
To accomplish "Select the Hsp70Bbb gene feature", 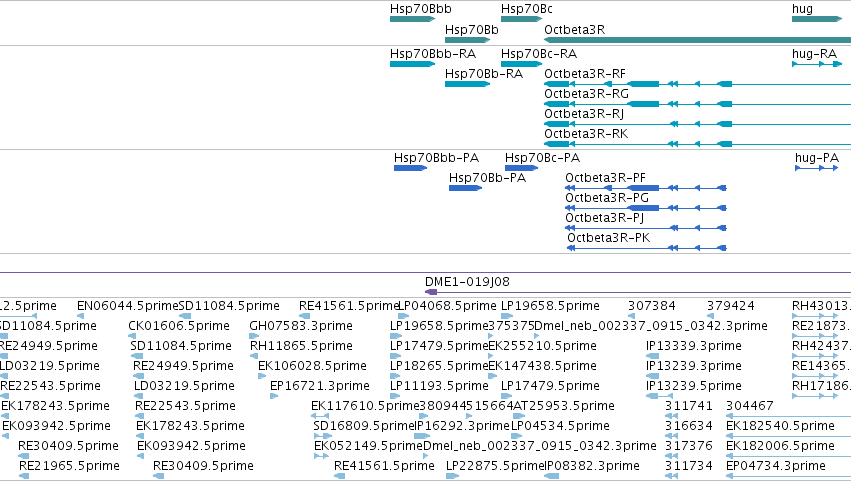I will (412, 19).
